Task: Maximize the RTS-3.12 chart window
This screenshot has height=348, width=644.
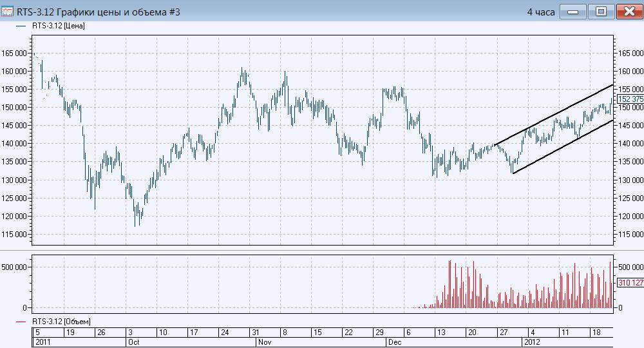Action: (x=601, y=12)
